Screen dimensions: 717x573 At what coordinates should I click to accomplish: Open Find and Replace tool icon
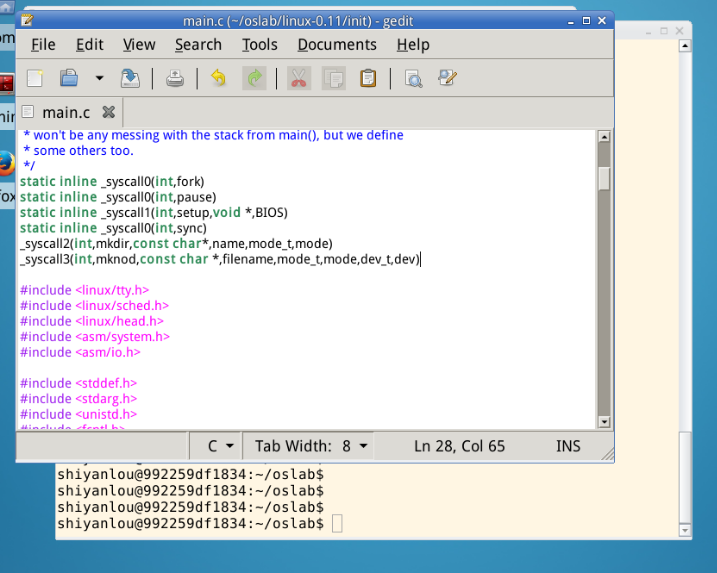click(447, 78)
